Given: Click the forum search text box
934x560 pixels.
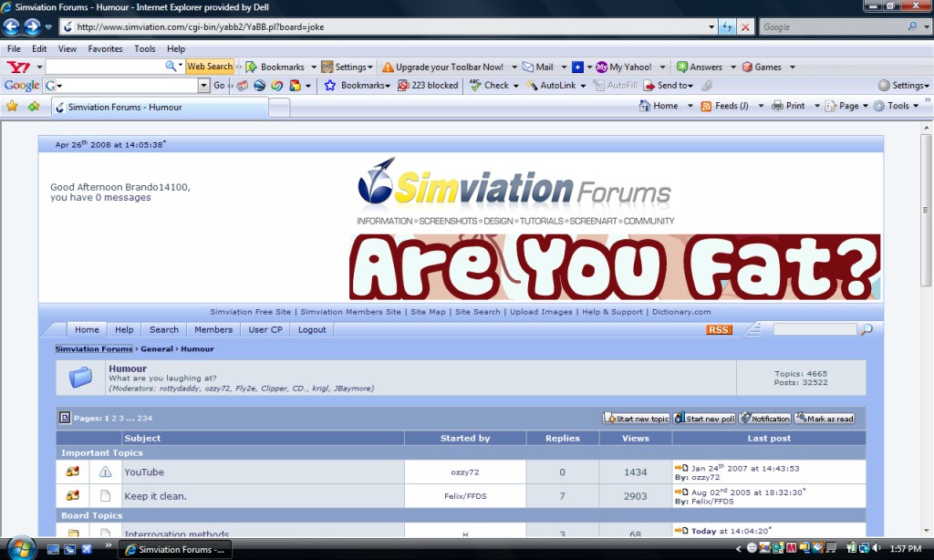Looking at the screenshot, I should point(815,329).
